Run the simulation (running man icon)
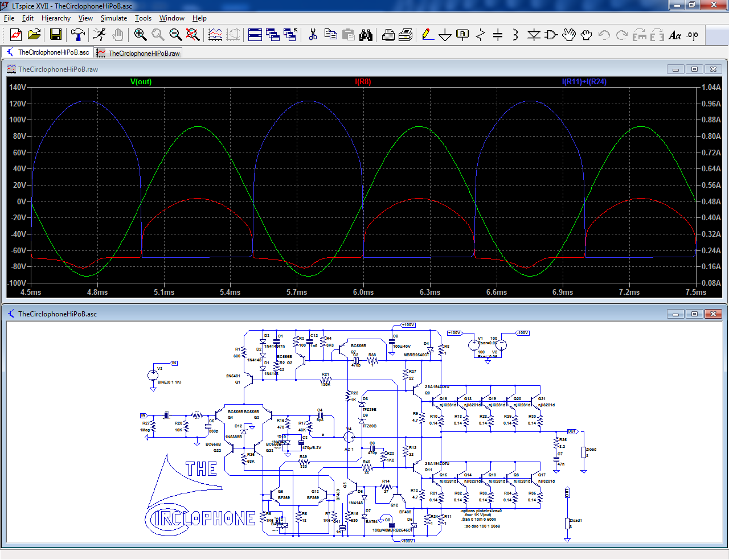Screen dimensions: 729x560 tap(100, 35)
